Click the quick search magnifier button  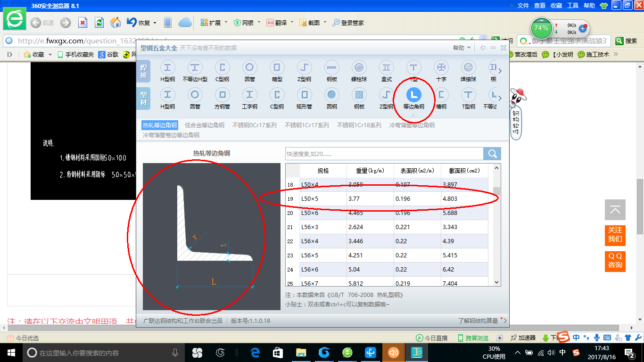pos(492,154)
